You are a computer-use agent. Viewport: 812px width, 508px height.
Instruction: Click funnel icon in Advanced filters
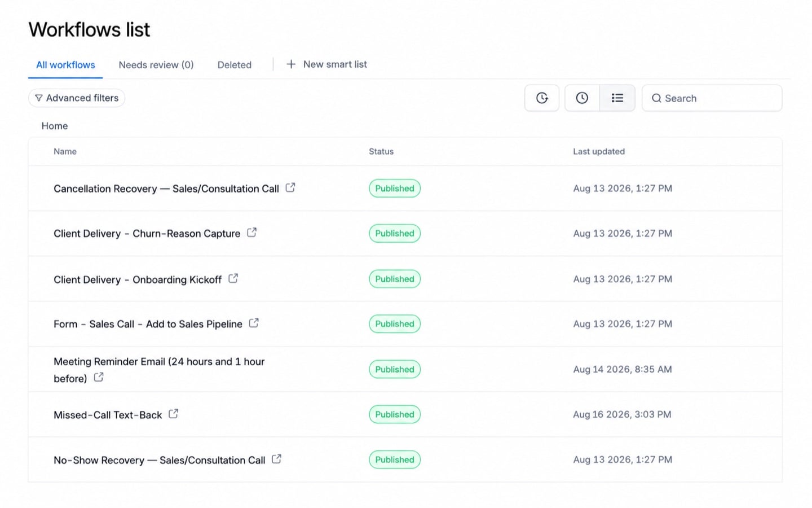pos(39,98)
